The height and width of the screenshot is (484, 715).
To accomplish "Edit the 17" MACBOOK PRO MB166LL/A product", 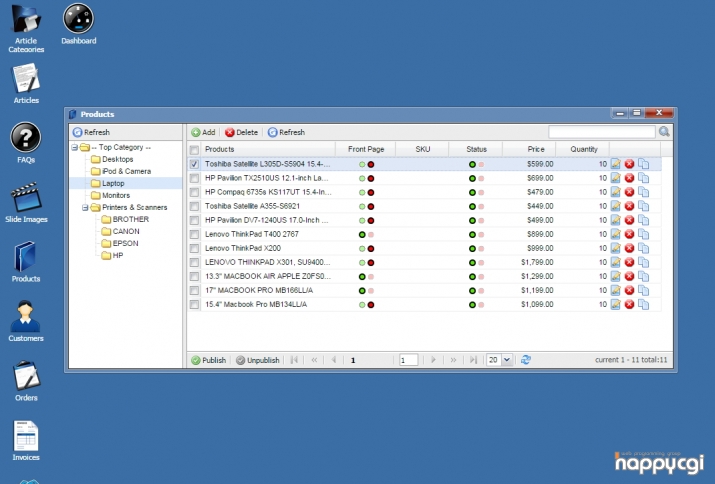I will pyautogui.click(x=616, y=290).
